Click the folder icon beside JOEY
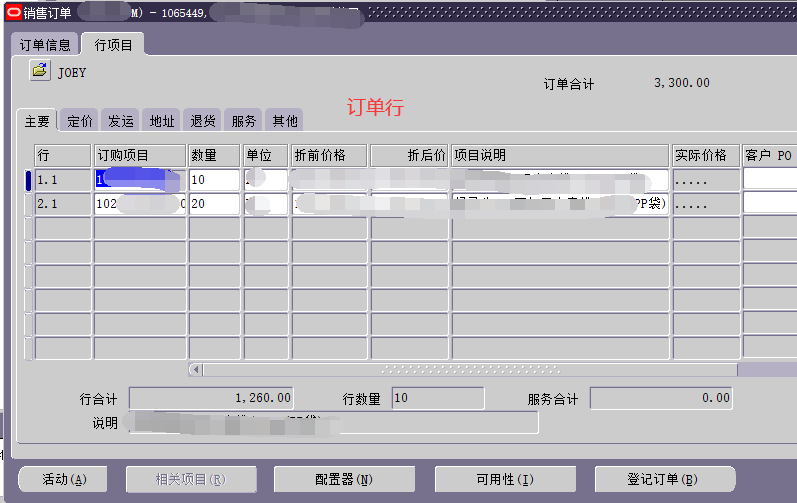797x503 pixels. [39, 71]
